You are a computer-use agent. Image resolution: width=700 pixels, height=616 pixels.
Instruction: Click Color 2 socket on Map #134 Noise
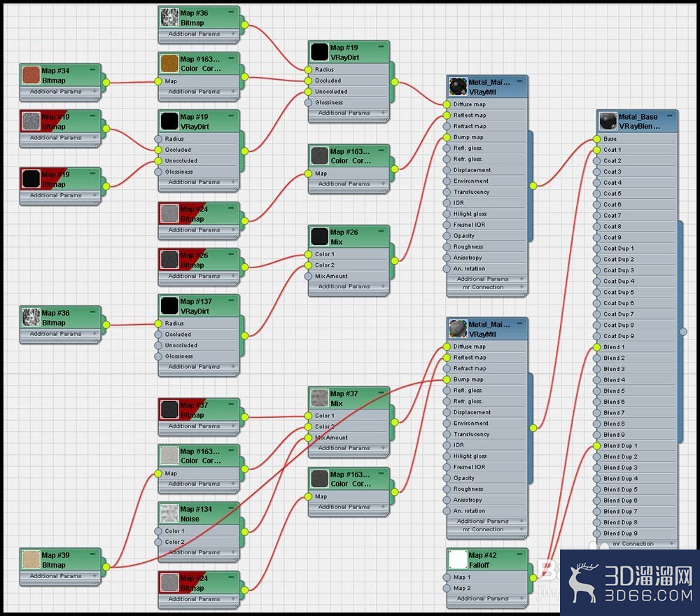click(158, 542)
